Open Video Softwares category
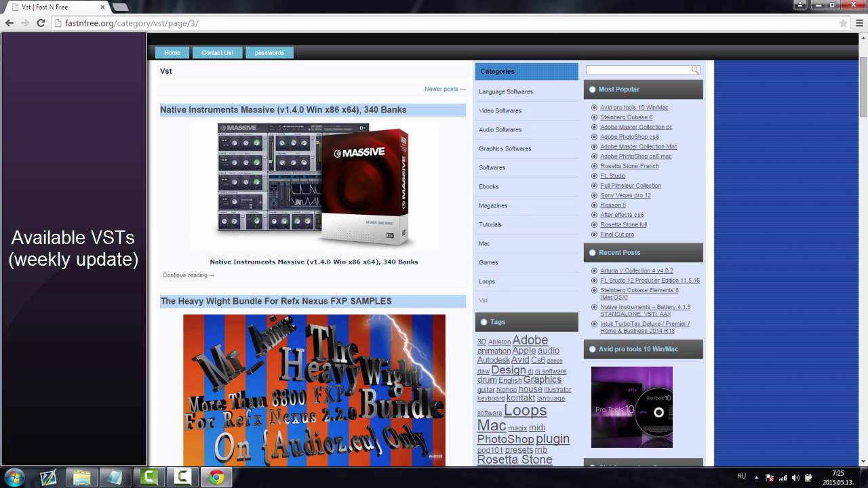 click(x=500, y=110)
